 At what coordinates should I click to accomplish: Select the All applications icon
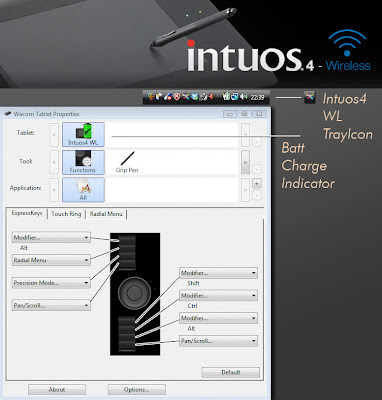83,190
